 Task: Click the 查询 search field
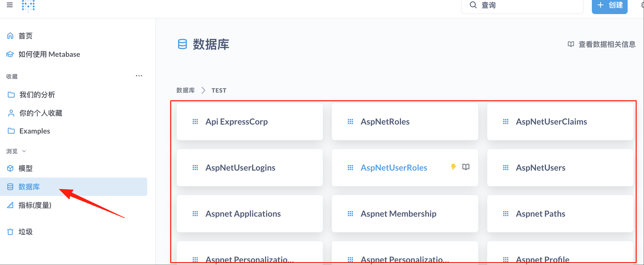click(522, 6)
